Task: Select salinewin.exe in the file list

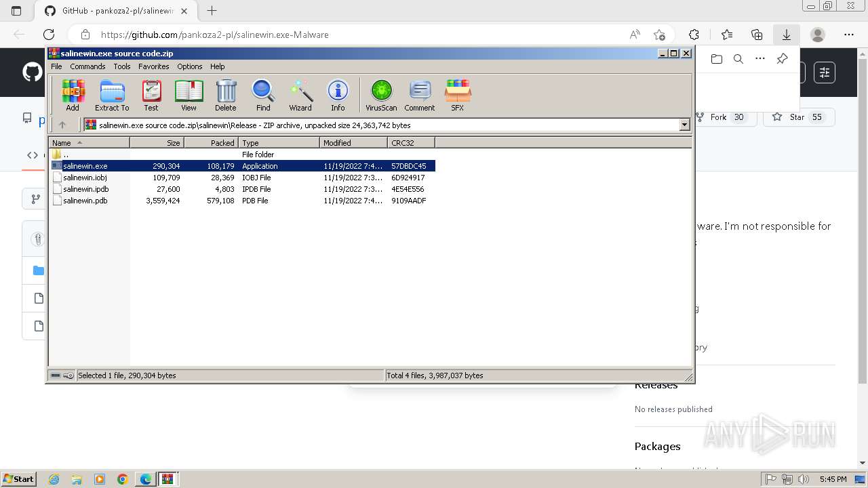Action: click(x=242, y=166)
